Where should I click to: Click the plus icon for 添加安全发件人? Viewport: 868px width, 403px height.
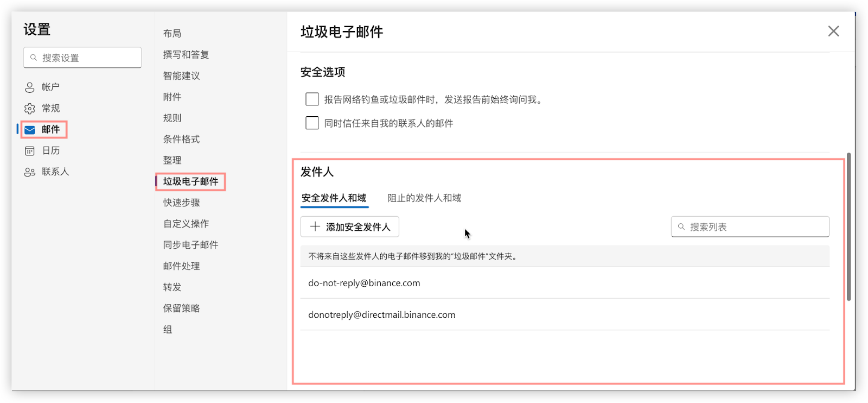315,226
